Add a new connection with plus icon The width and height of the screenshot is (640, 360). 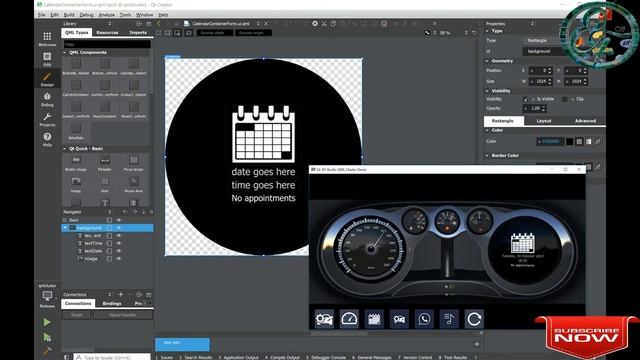click(120, 294)
